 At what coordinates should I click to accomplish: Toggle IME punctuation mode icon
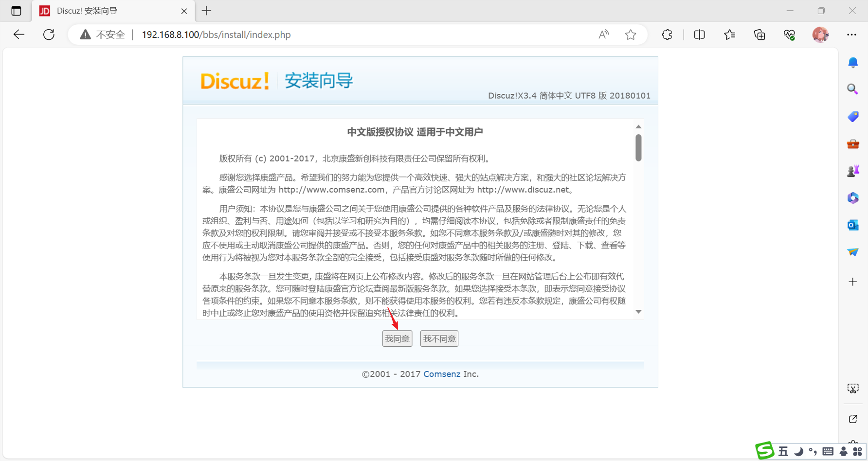coord(813,452)
